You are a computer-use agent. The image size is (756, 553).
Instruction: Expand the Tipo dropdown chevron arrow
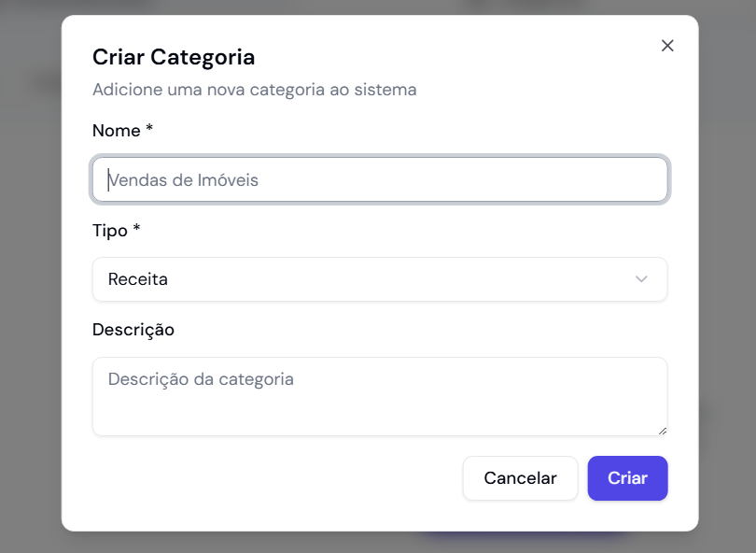pyautogui.click(x=641, y=279)
